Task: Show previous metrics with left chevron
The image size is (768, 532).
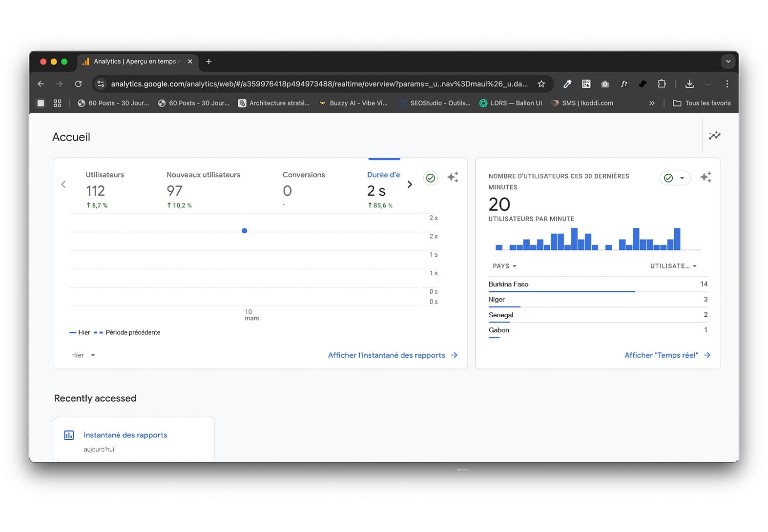Action: pyautogui.click(x=63, y=184)
